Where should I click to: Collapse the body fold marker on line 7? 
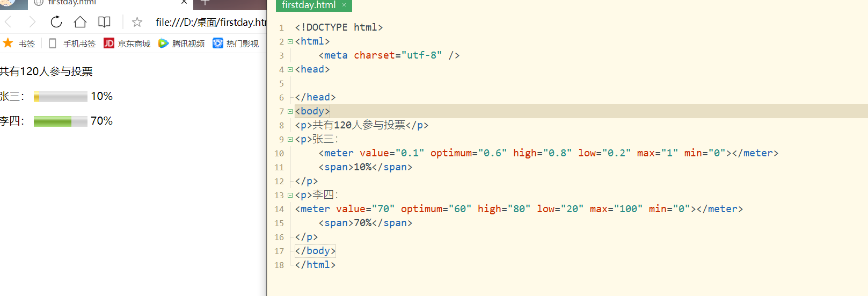coord(290,111)
